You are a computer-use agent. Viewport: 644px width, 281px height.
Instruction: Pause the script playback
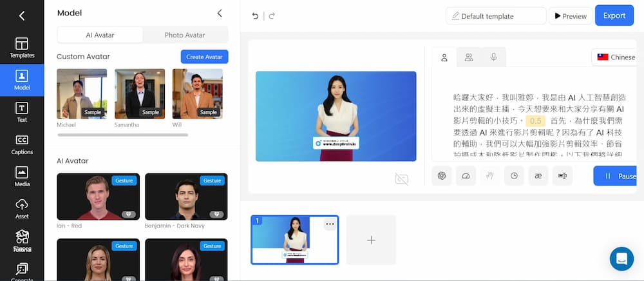click(615, 176)
